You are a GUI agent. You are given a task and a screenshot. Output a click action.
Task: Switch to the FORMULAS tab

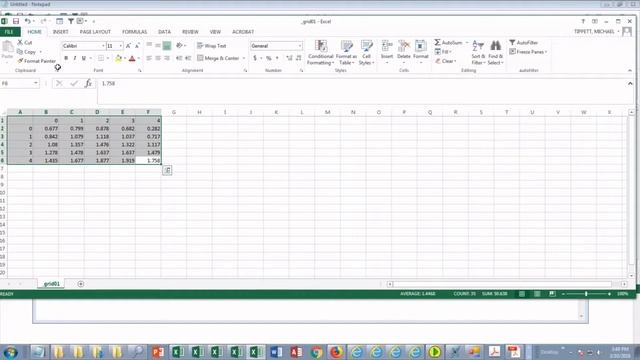[134, 32]
